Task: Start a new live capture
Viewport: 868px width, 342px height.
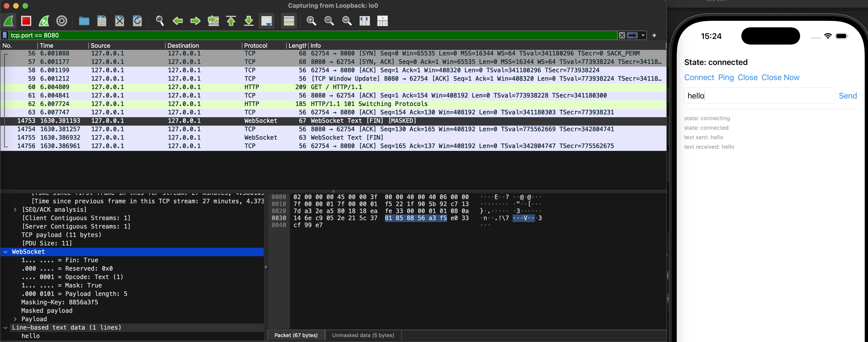Action: [8, 21]
